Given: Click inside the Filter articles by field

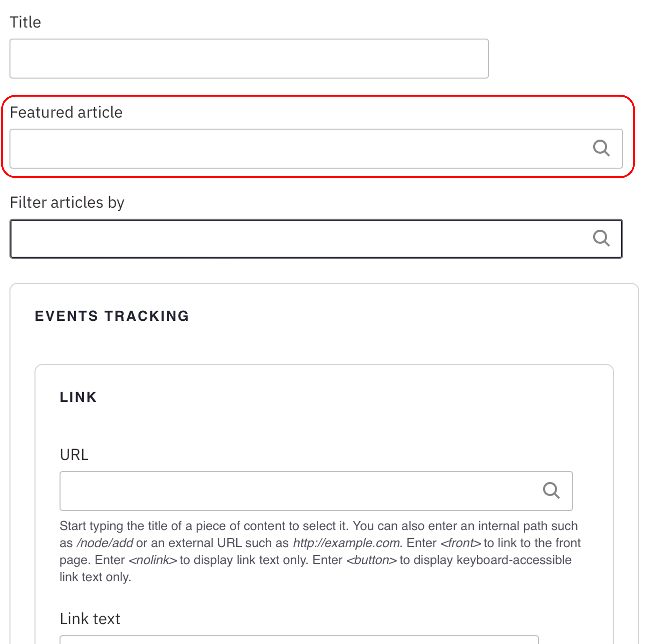Looking at the screenshot, I should click(297, 239).
